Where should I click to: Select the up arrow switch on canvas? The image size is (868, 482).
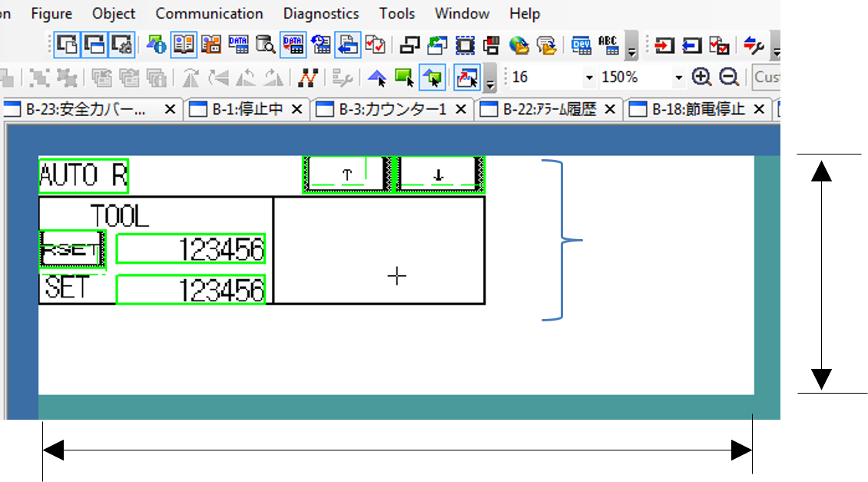tap(347, 175)
